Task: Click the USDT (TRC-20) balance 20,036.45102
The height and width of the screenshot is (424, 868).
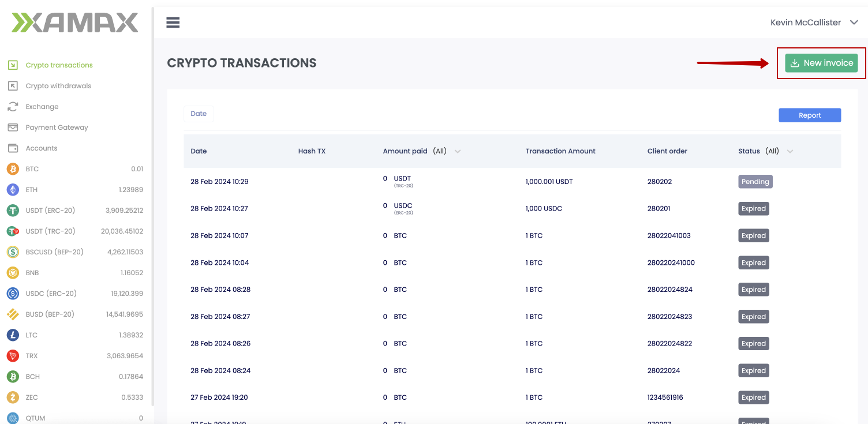Action: pyautogui.click(x=122, y=231)
